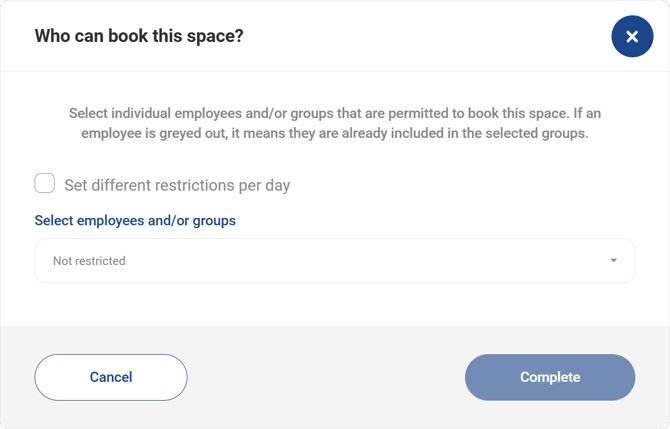Tick the empty checkbox above the employees selector
Image resolution: width=670 pixels, height=429 pixels.
click(45, 184)
